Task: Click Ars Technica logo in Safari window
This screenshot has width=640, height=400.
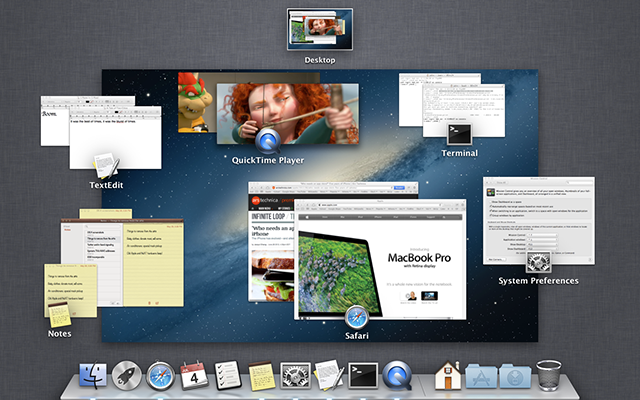Action: pos(265,200)
